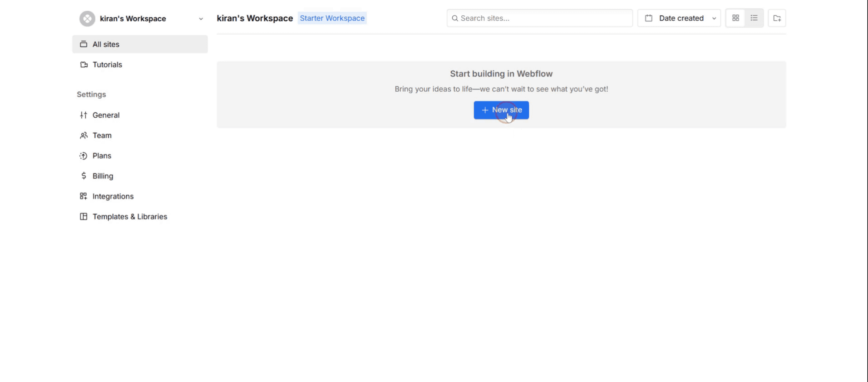Switch to grid view layout

(x=735, y=18)
